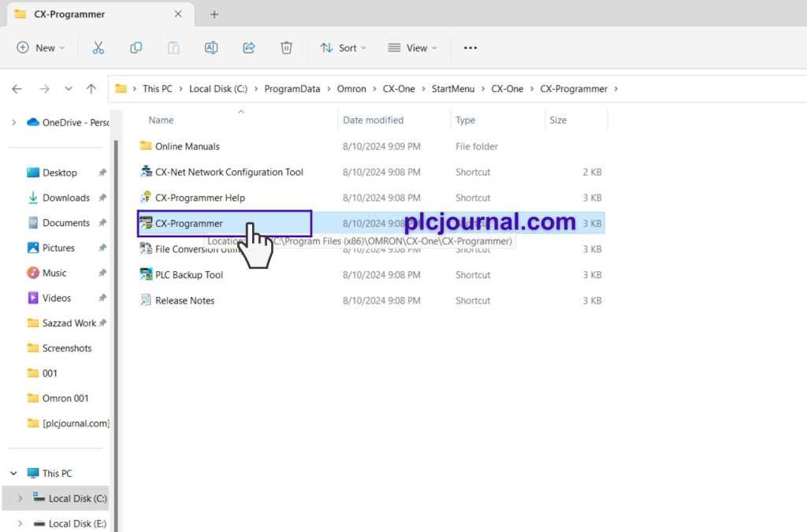Viewport: 807px width, 532px height.
Task: Navigate to Omron in the breadcrumb
Action: (351, 89)
